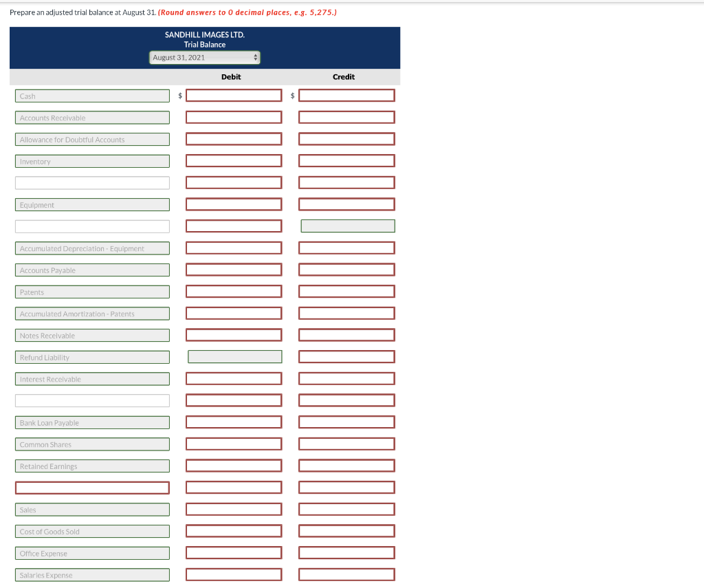The image size is (704, 588).
Task: Click the Accumulated Depreciation - Equipment credit field
Action: coord(346,248)
